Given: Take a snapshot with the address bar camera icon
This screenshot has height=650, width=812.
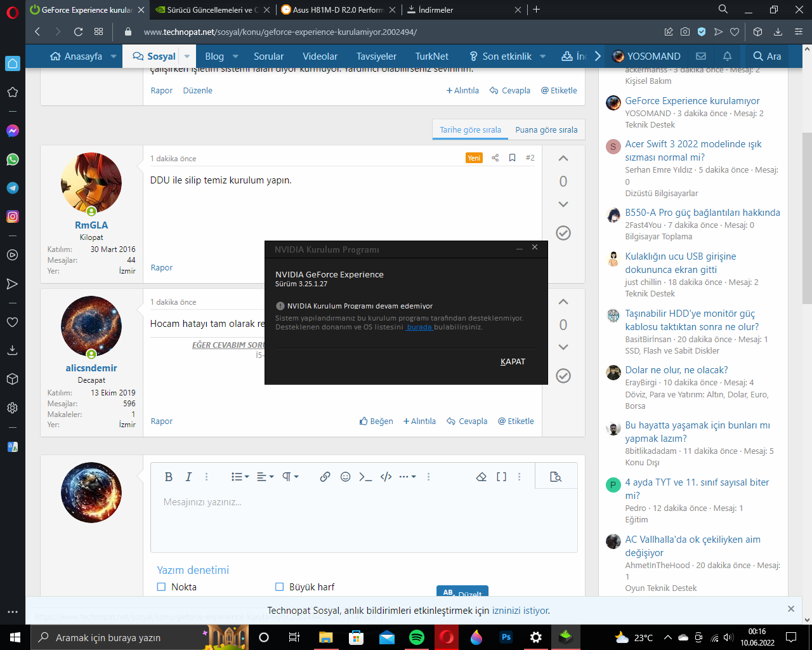Looking at the screenshot, I should [x=685, y=32].
